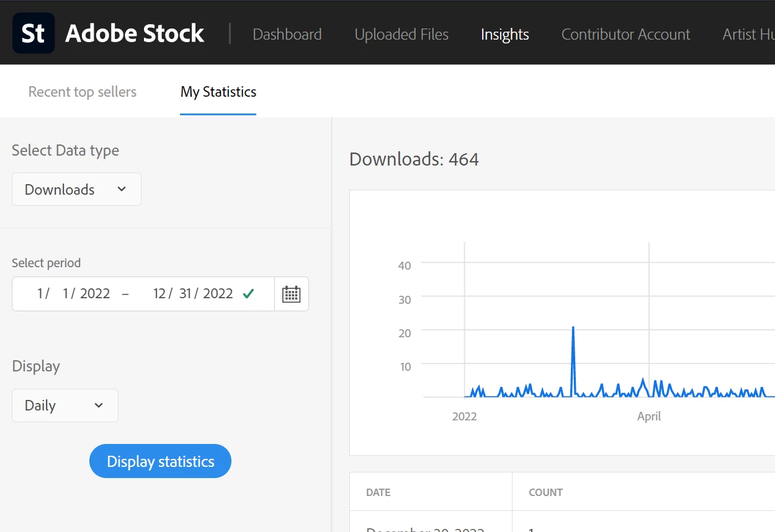Switch to Recent top sellers tab

(x=83, y=92)
